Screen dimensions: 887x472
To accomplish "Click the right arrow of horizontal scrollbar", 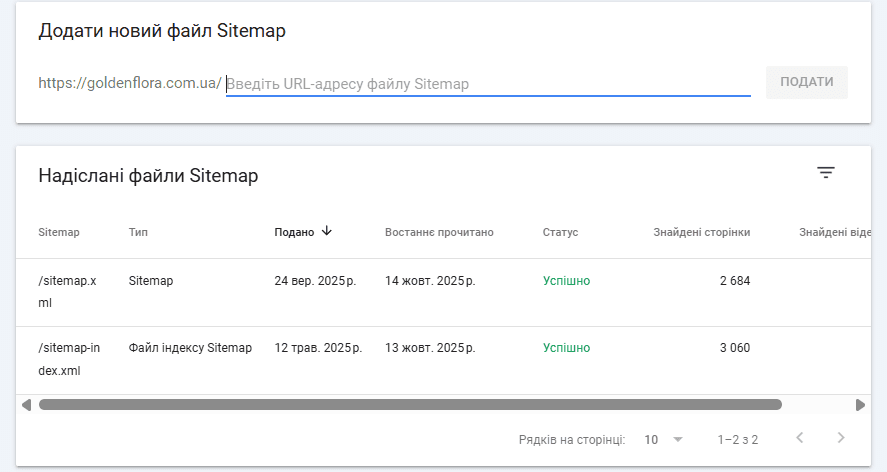I will (860, 405).
